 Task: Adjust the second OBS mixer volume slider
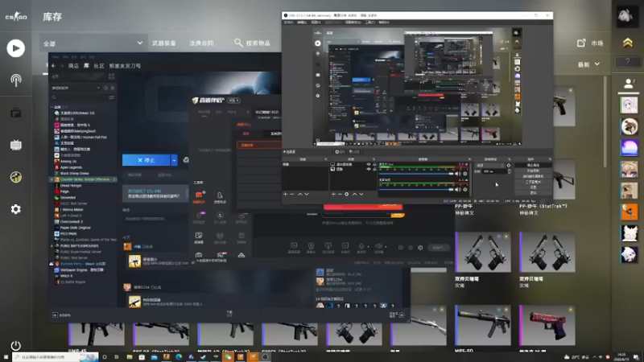[x=416, y=189]
